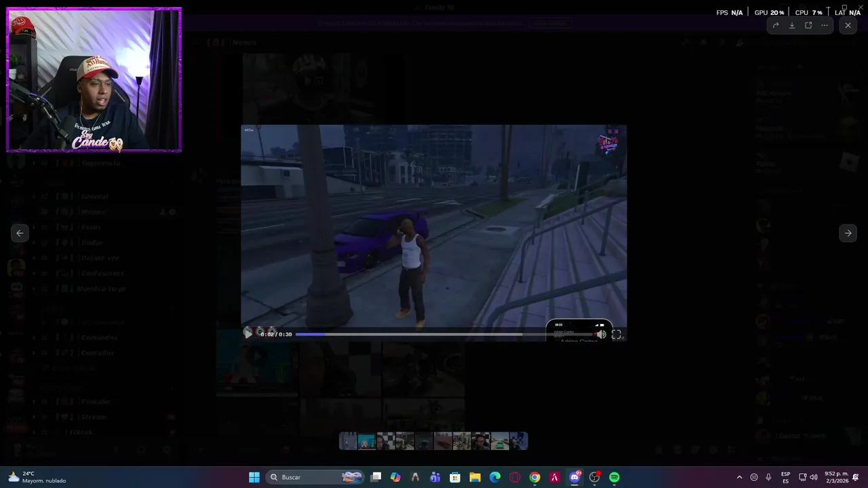The height and width of the screenshot is (488, 868).
Task: Show hidden system tray icons
Action: coord(739,477)
